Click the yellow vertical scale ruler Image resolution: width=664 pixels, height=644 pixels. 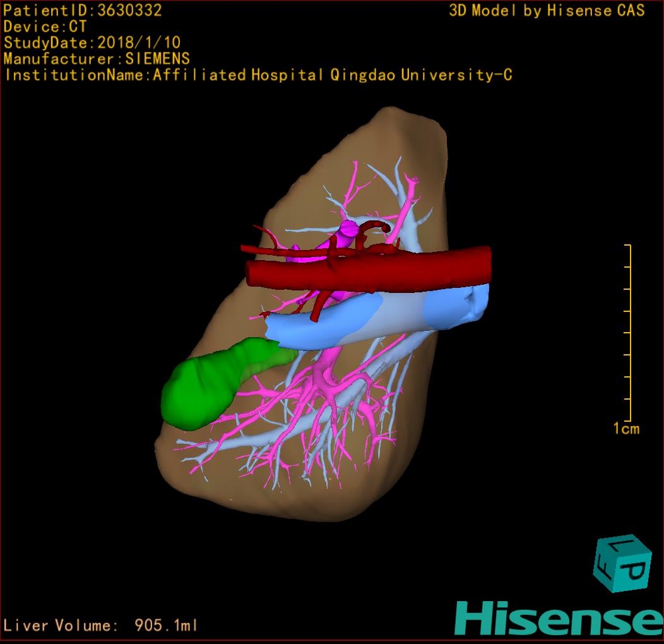629,333
